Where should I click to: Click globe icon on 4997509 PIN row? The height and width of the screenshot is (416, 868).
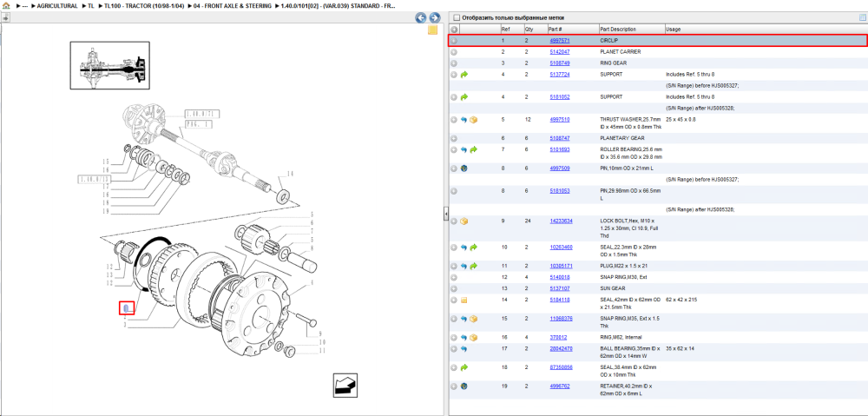point(464,168)
